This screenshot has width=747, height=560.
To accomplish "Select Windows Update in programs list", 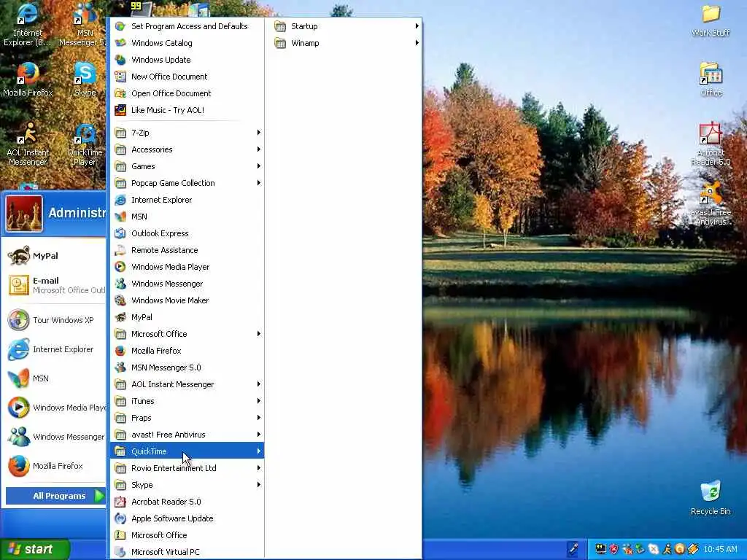I will point(187,60).
